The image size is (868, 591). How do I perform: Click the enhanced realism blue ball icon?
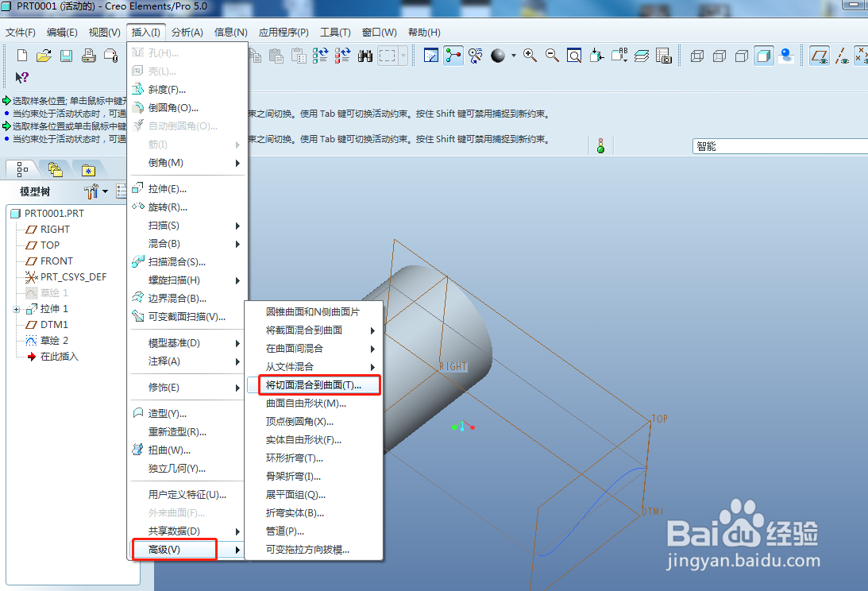(x=786, y=56)
